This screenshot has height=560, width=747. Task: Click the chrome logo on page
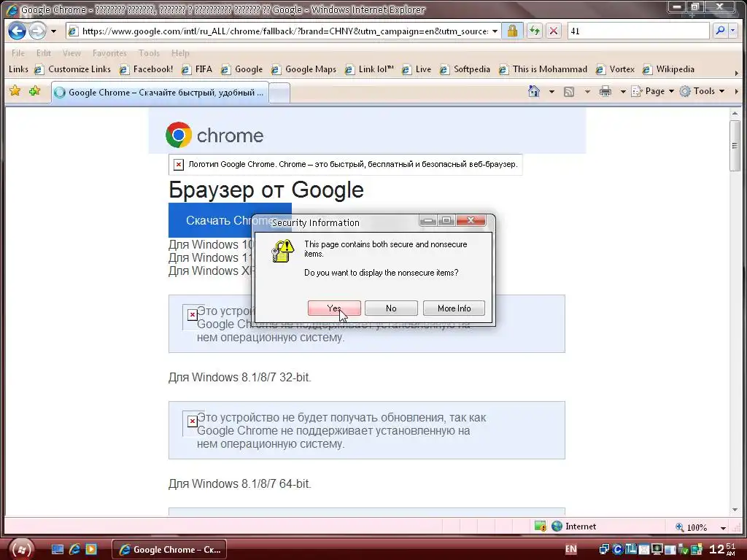pyautogui.click(x=214, y=135)
